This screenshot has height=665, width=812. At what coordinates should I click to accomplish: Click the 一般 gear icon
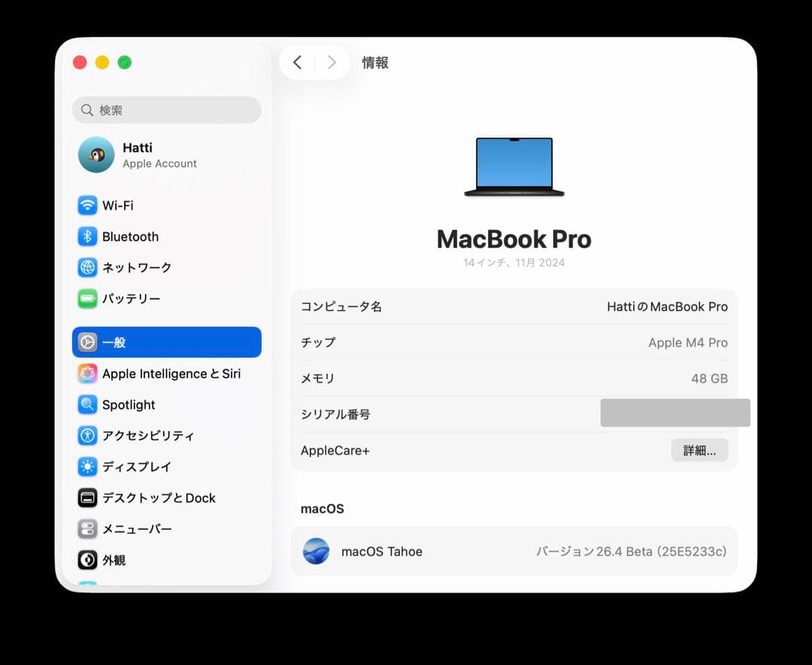point(87,342)
